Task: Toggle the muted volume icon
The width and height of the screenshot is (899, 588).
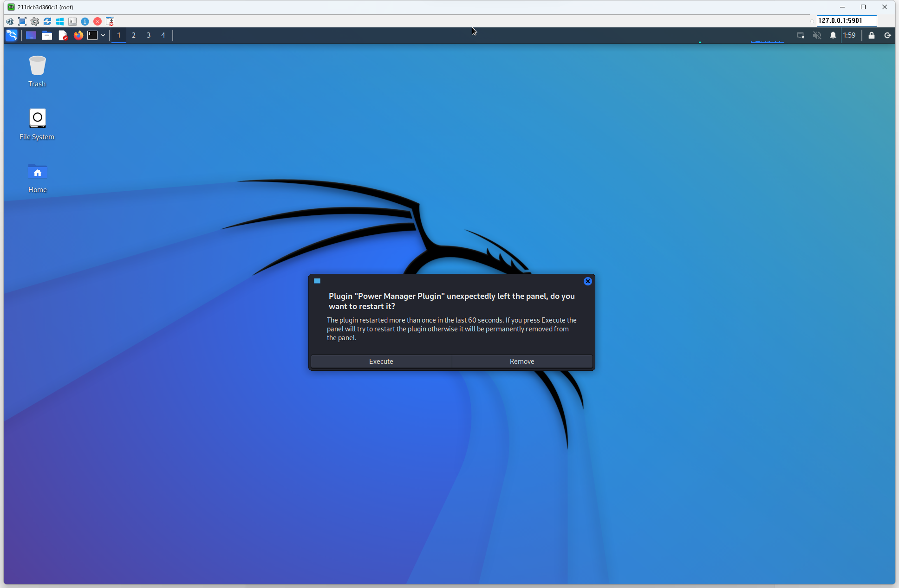Action: [x=817, y=35]
